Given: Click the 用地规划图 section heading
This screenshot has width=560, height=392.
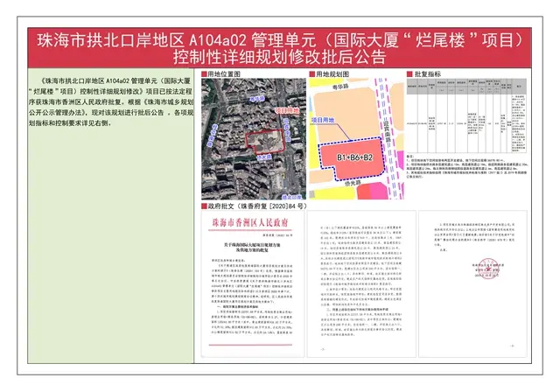Looking at the screenshot, I should coord(332,73).
